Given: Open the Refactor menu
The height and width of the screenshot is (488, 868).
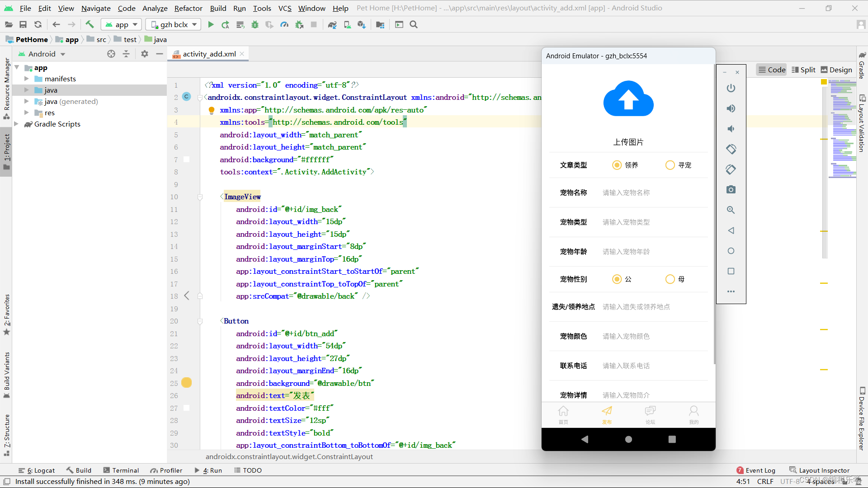Looking at the screenshot, I should 188,8.
